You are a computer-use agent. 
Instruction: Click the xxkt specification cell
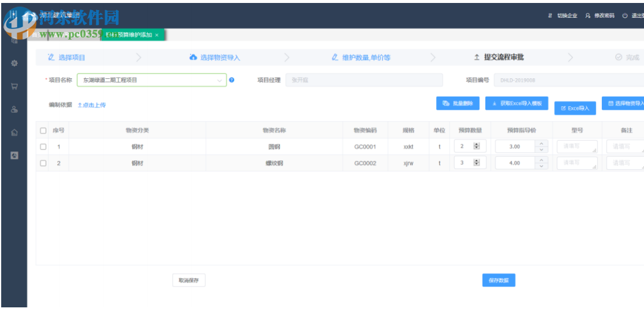pos(408,147)
